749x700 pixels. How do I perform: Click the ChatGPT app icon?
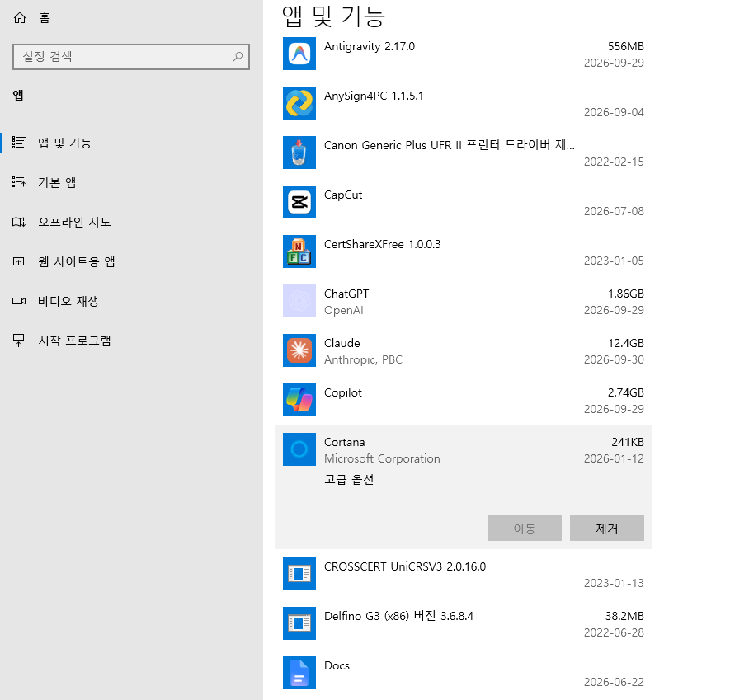click(x=299, y=301)
